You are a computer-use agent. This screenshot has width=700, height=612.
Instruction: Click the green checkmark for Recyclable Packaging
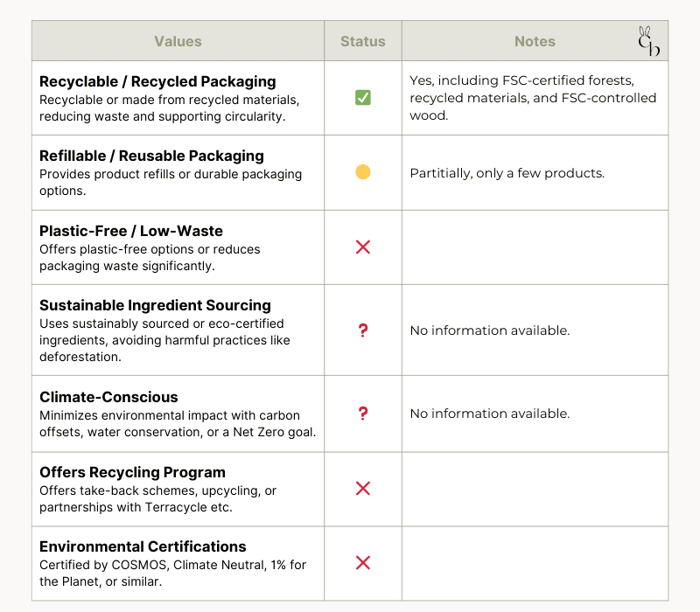coord(363,98)
